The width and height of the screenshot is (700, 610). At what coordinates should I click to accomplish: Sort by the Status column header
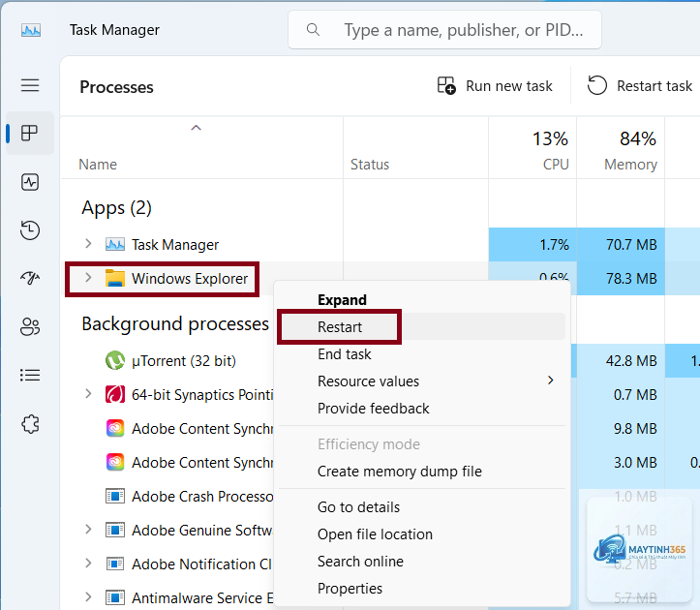[x=415, y=148]
